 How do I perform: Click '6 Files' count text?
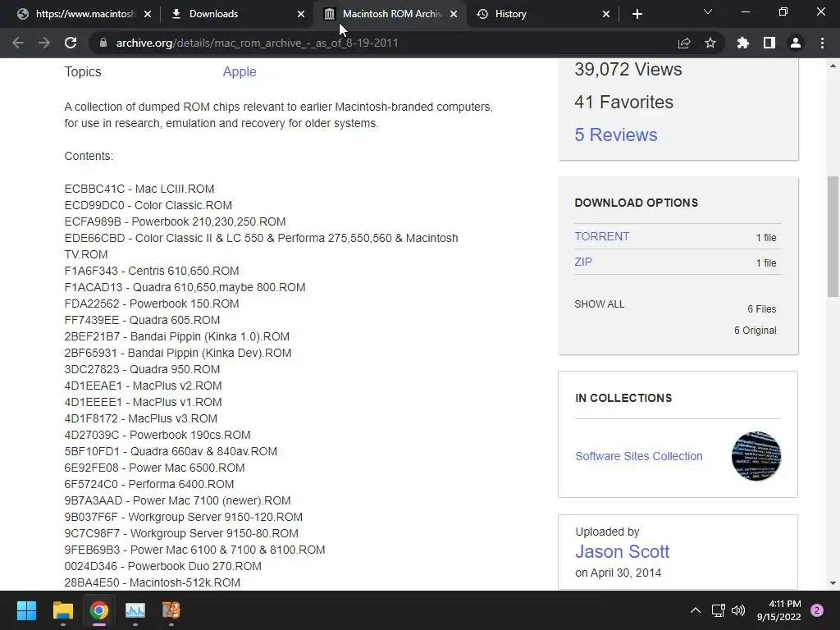(762, 309)
